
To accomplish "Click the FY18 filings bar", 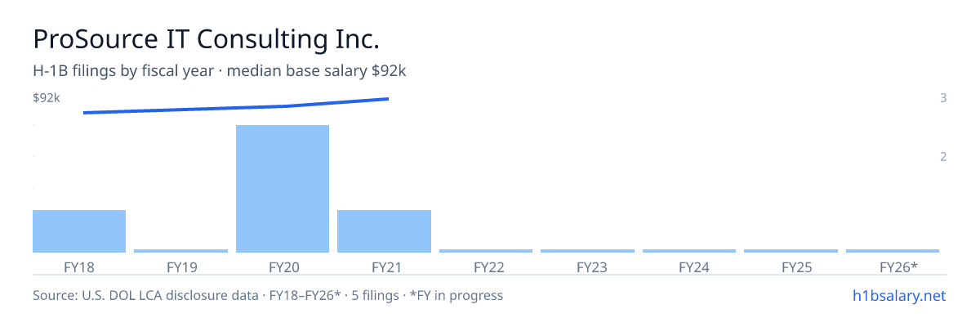I will pos(79,231).
